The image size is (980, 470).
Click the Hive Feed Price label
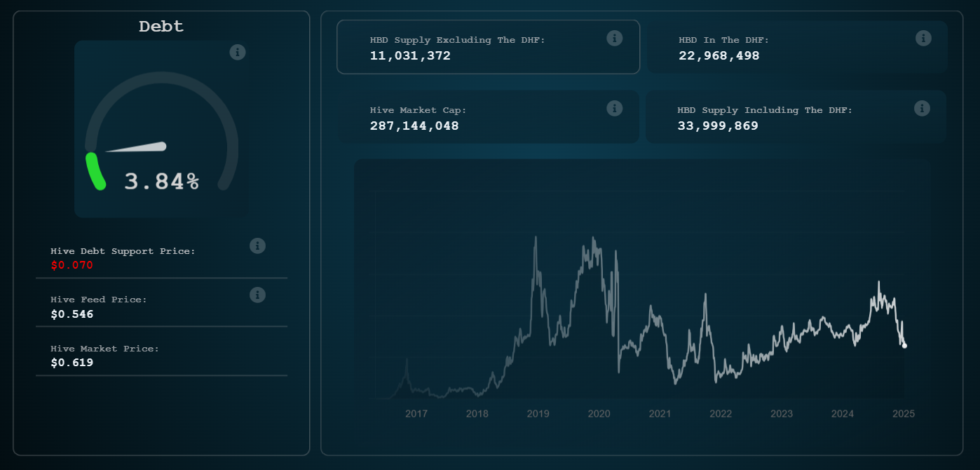(x=99, y=300)
